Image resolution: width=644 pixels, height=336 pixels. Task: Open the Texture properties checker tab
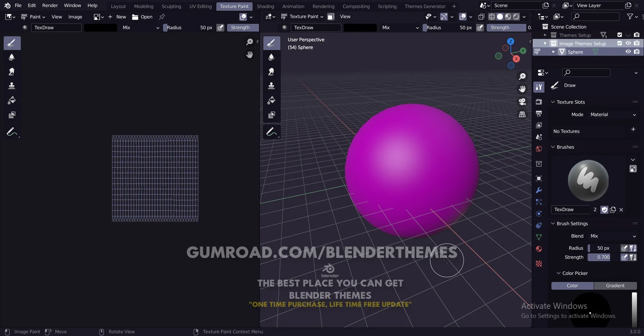539,263
